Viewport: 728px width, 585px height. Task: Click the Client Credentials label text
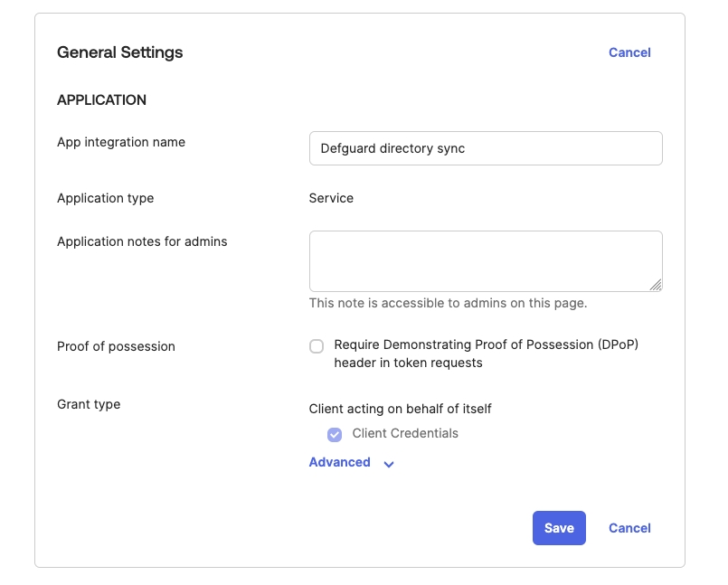click(x=405, y=433)
